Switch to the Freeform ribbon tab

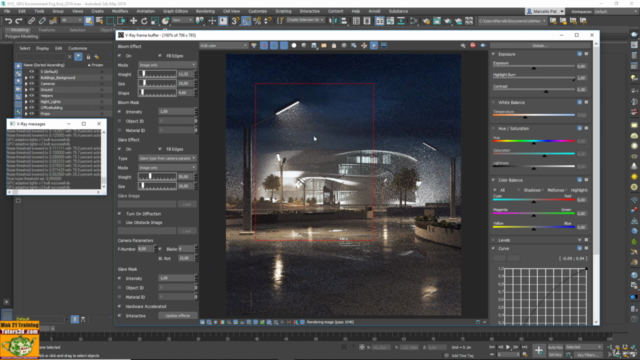pyautogui.click(x=47, y=30)
